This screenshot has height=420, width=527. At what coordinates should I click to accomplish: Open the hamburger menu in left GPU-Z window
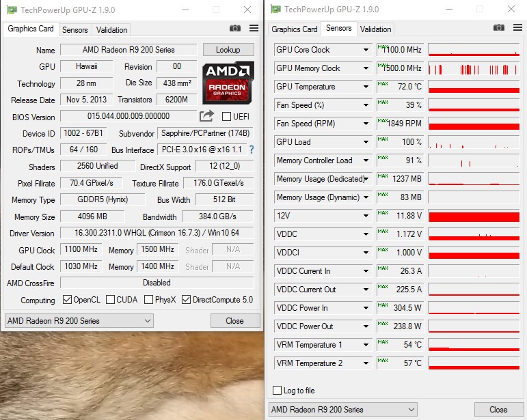254,28
